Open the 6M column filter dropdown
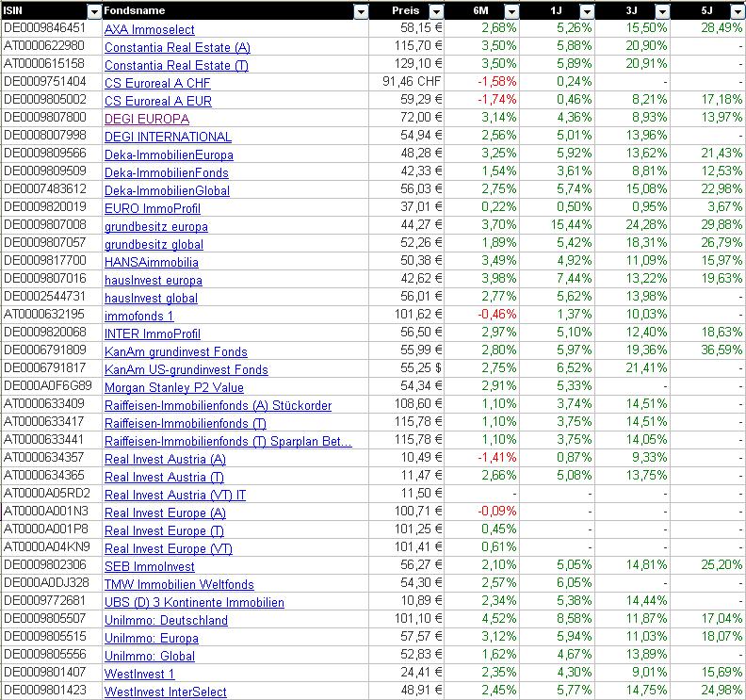 coord(511,11)
